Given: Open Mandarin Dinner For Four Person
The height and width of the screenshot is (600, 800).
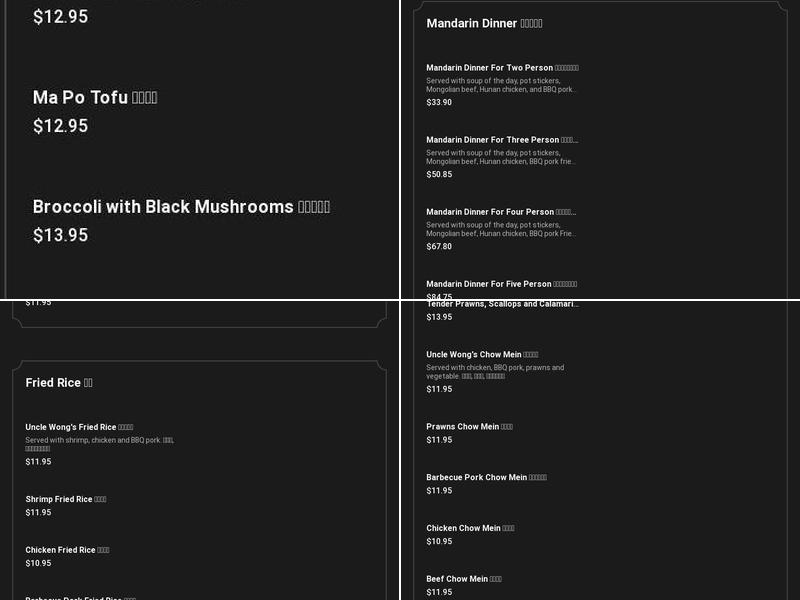Looking at the screenshot, I should pyautogui.click(x=501, y=212).
